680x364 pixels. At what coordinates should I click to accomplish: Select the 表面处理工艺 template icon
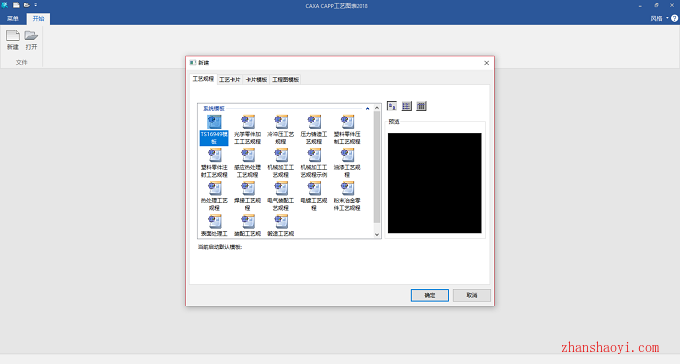tap(214, 221)
